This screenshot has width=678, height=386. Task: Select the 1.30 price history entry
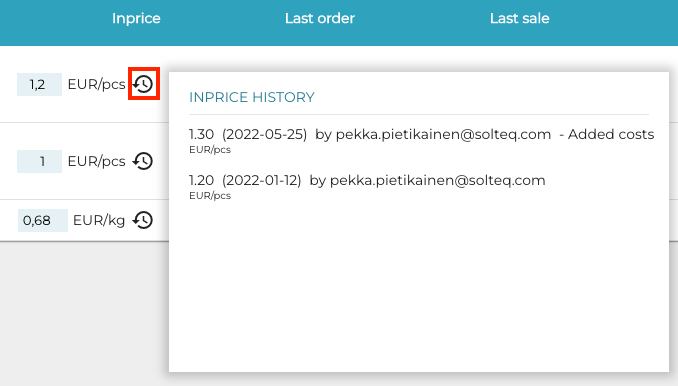(x=422, y=140)
